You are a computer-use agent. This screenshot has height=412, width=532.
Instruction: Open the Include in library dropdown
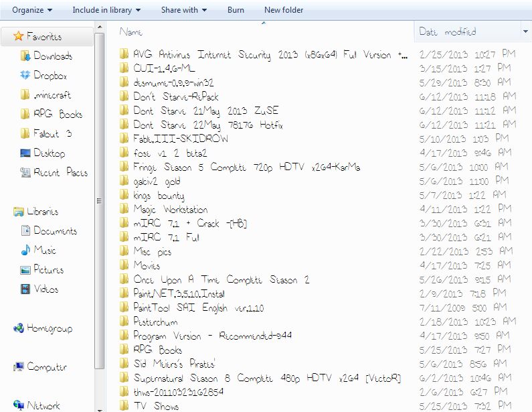coord(106,10)
